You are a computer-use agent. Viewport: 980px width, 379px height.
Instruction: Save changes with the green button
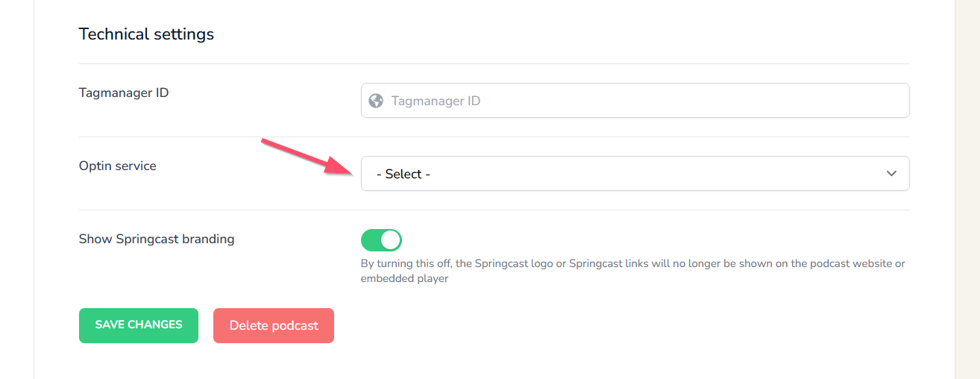click(139, 325)
